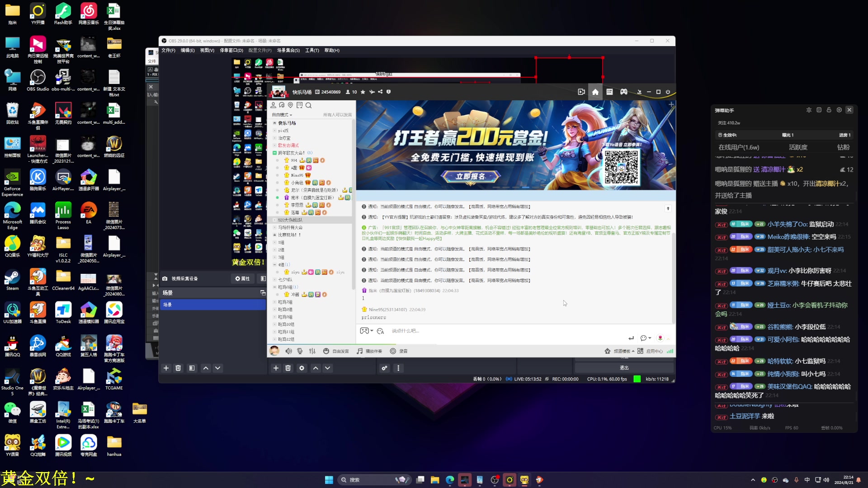The height and width of the screenshot is (488, 868).
Task: Add a new scene with the plus icon in OBS
Action: [166, 368]
